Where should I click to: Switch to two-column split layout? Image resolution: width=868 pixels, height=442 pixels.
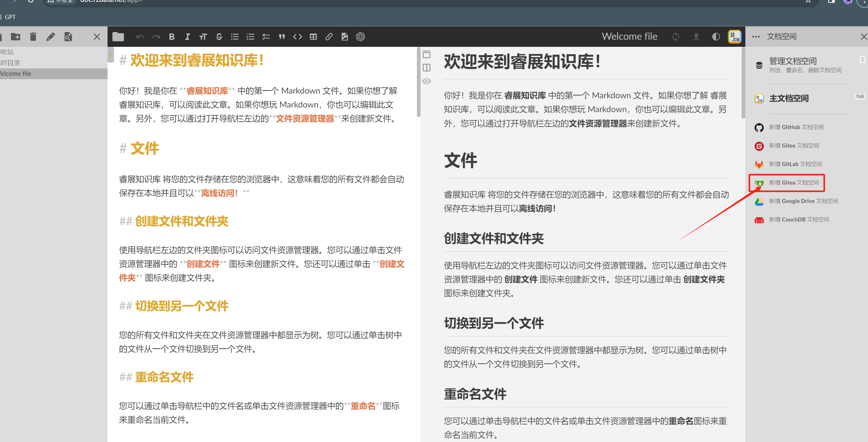click(x=427, y=67)
